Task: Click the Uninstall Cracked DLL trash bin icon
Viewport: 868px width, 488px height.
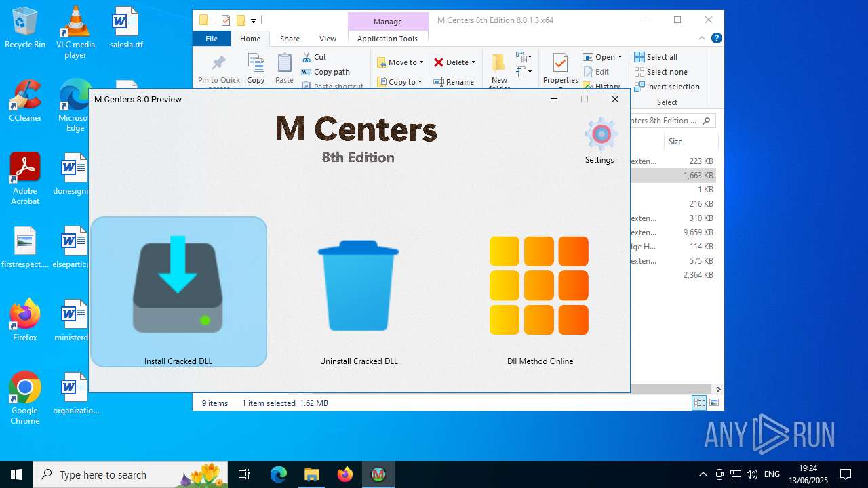Action: point(358,285)
